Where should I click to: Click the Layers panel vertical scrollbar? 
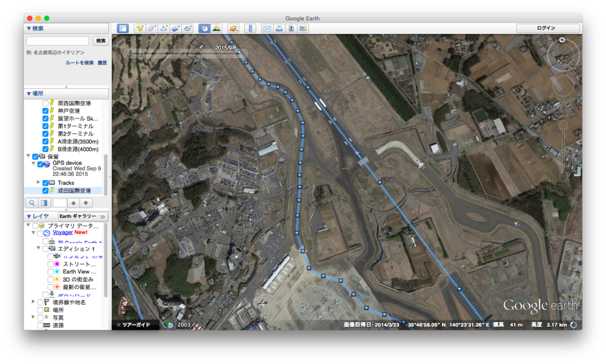[x=105, y=260]
